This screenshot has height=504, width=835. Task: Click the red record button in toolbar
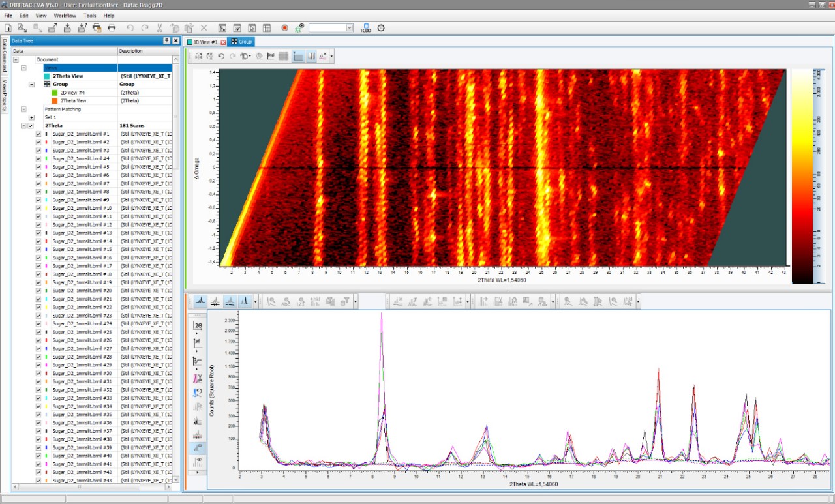(284, 28)
